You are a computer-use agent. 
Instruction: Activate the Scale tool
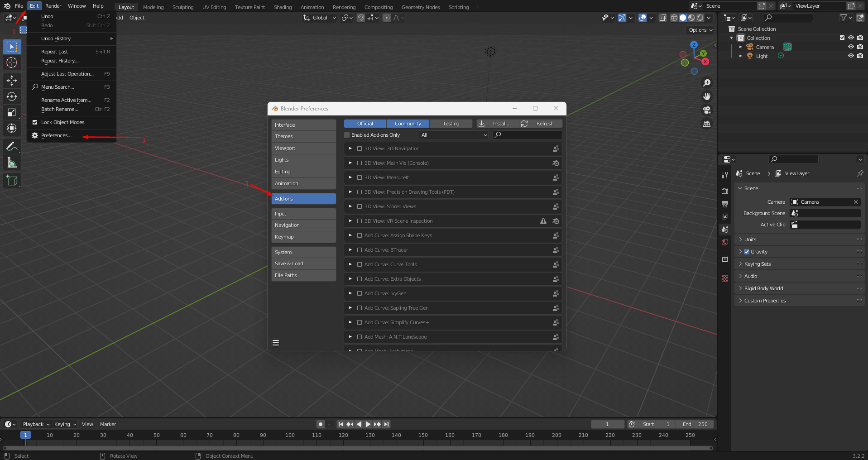pos(12,112)
